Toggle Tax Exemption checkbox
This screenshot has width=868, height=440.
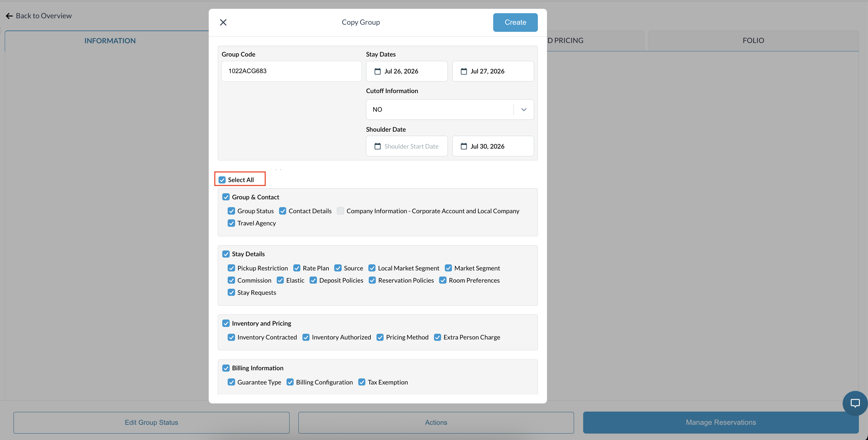(x=362, y=382)
